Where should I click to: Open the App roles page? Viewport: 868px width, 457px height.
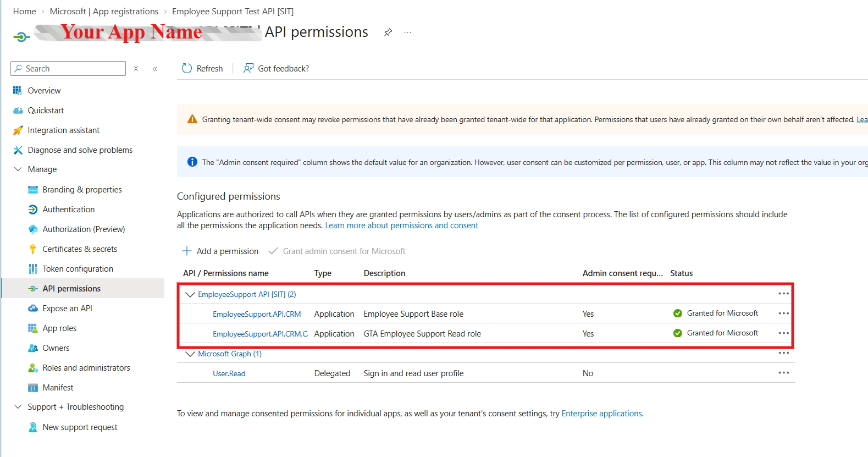point(60,328)
